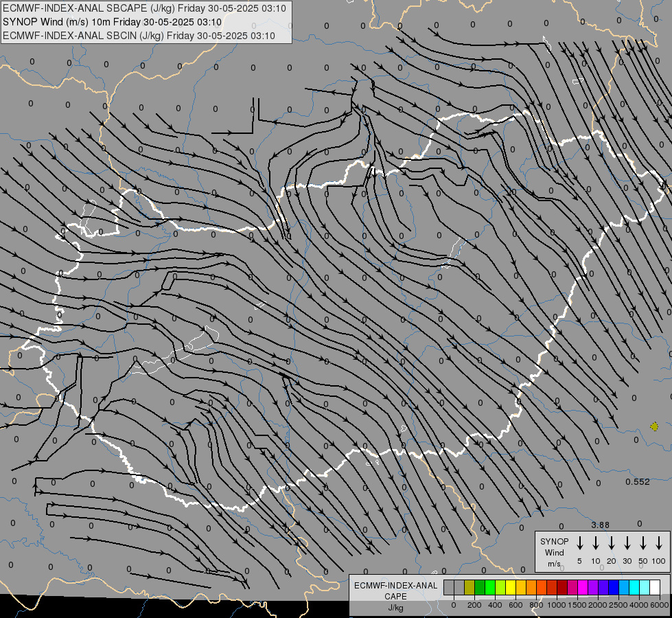Choose the red-orange swatch right of 800 tick

(542, 588)
